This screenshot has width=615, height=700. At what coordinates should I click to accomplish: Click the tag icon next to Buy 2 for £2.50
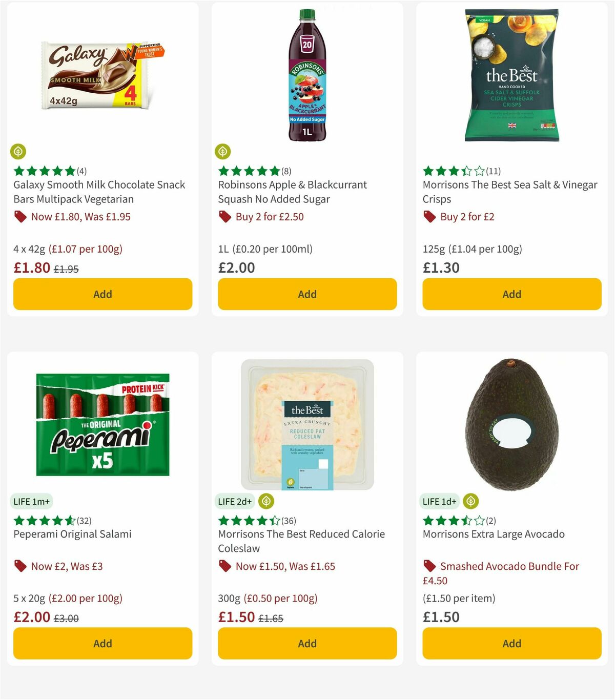(224, 217)
